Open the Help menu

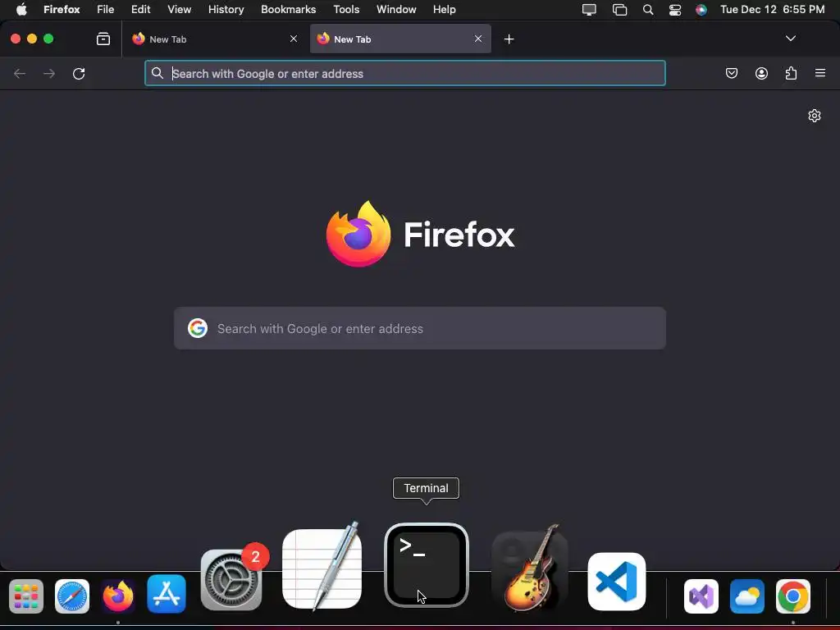click(x=444, y=10)
